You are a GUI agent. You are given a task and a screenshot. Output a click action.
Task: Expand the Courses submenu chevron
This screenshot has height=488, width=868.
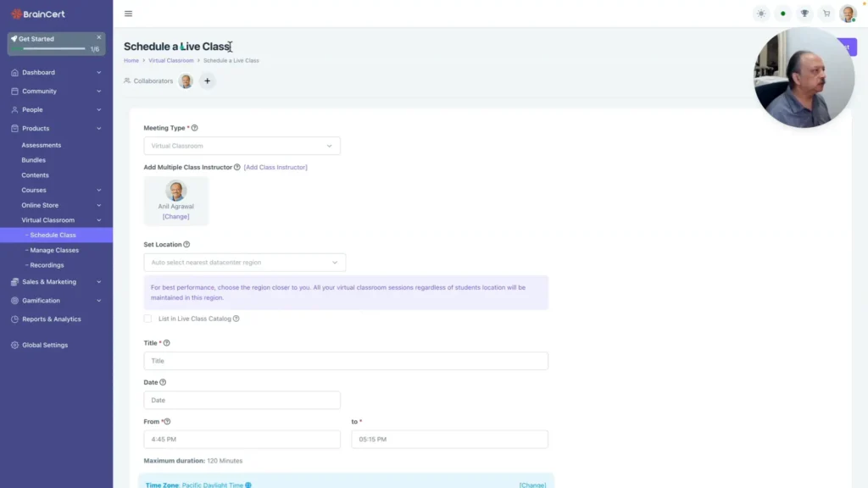(99, 191)
